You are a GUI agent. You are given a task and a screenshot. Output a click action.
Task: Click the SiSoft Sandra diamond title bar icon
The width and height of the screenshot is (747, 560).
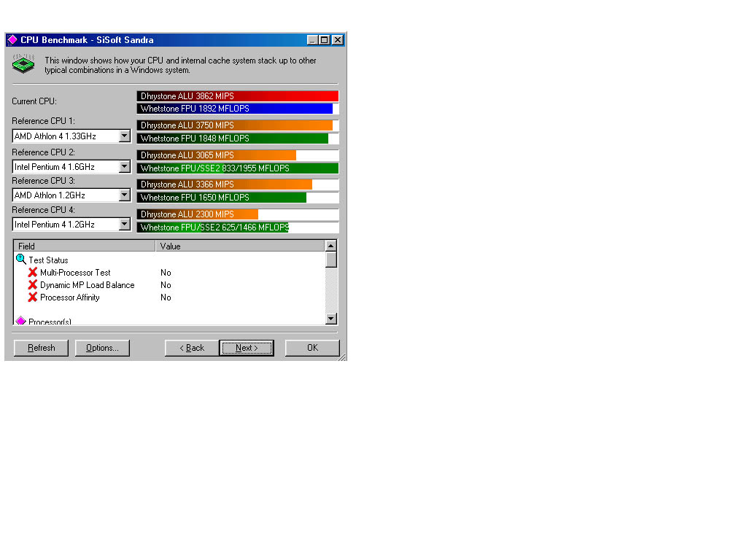pos(13,40)
